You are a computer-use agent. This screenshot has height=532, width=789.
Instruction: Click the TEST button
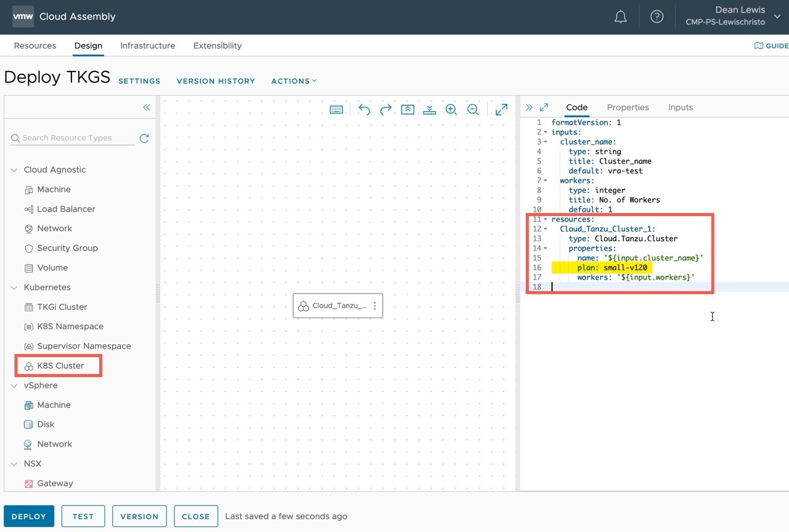(x=83, y=516)
